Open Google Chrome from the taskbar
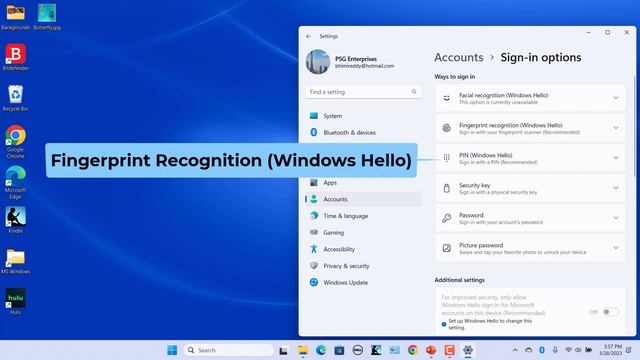Image resolution: width=640 pixels, height=360 pixels. tap(413, 350)
